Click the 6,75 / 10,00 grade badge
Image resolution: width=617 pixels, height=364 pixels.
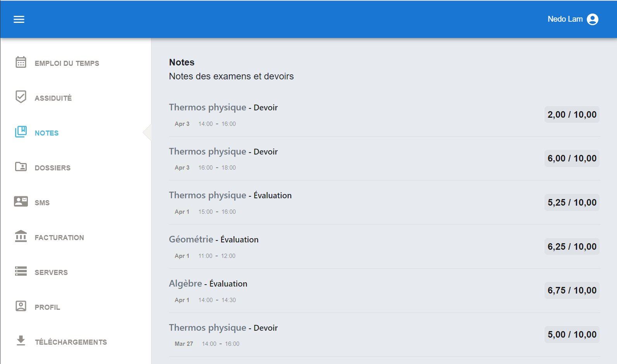coord(572,290)
